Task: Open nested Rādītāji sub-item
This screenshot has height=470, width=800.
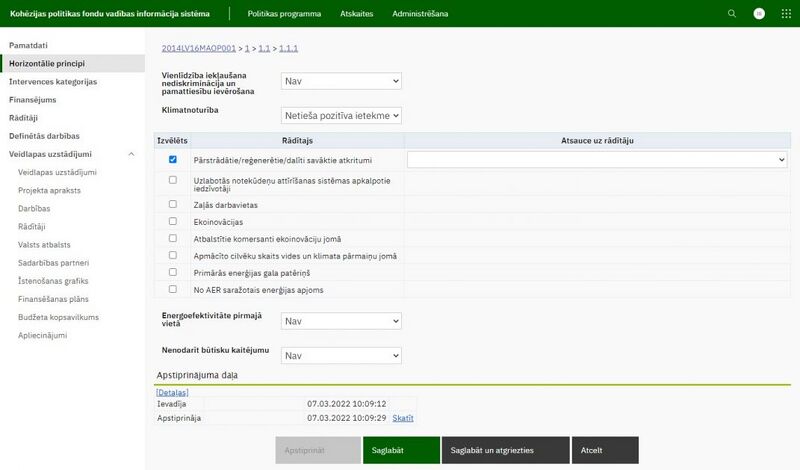Action: tap(32, 227)
